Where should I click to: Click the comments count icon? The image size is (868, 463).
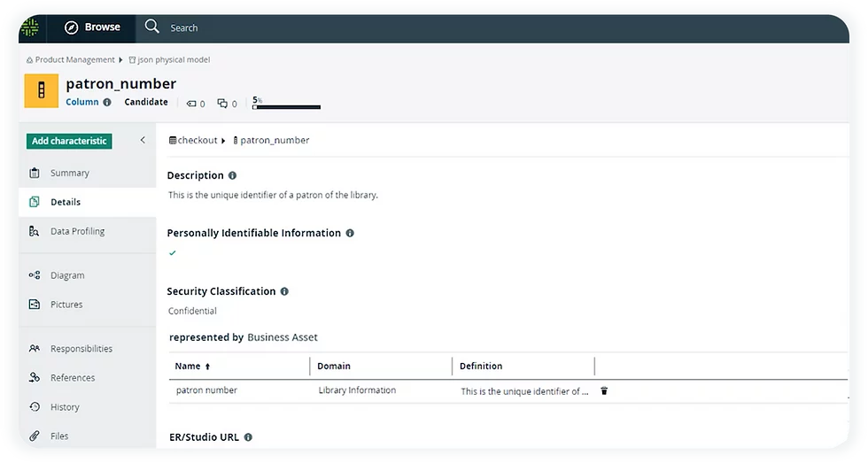222,104
